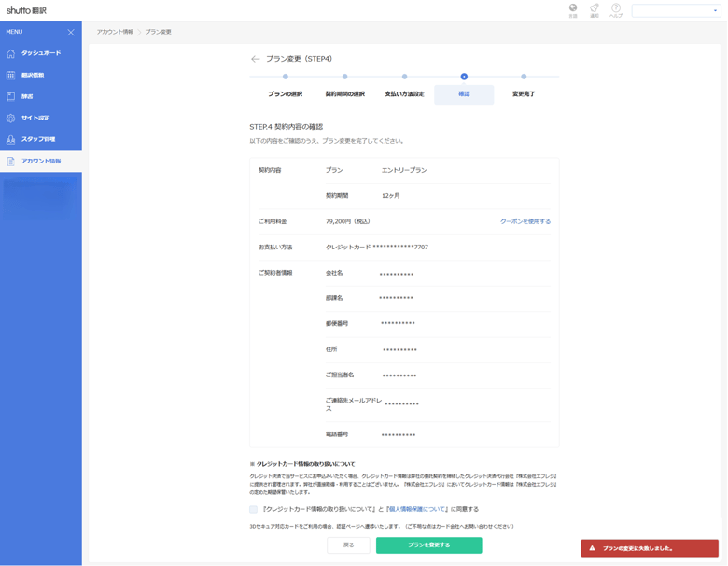The image size is (728, 566).
Task: Select the 変更完了 step tab
Action: [524, 94]
